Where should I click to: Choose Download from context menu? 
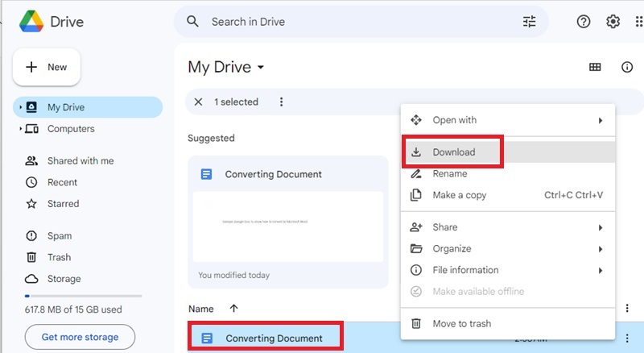coord(508,152)
